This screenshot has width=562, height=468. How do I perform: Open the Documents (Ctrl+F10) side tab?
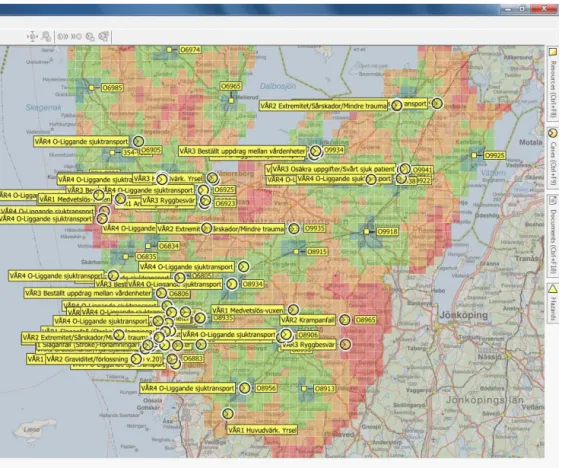(x=553, y=235)
